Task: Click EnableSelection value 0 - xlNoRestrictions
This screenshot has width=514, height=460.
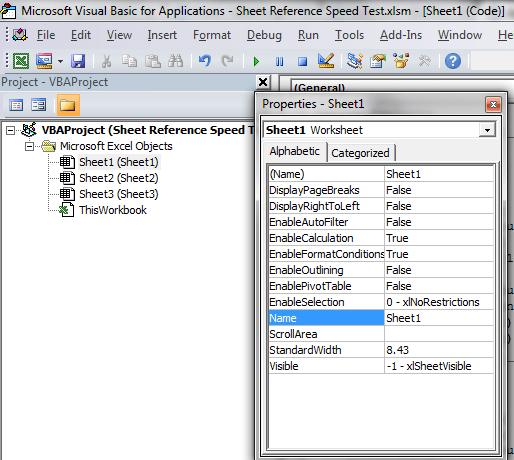Action: 439,302
